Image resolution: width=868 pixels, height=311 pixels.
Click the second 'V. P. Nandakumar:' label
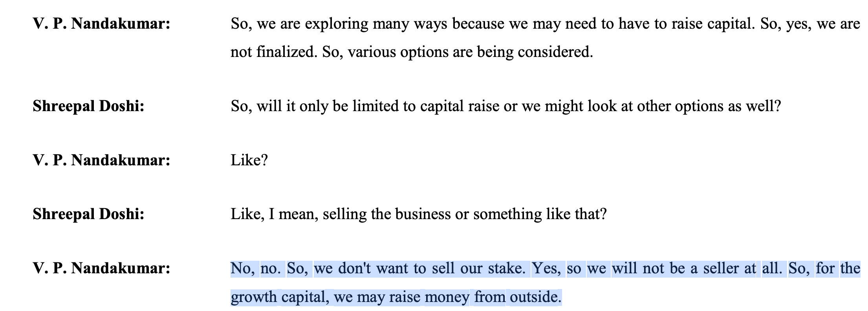pyautogui.click(x=101, y=160)
